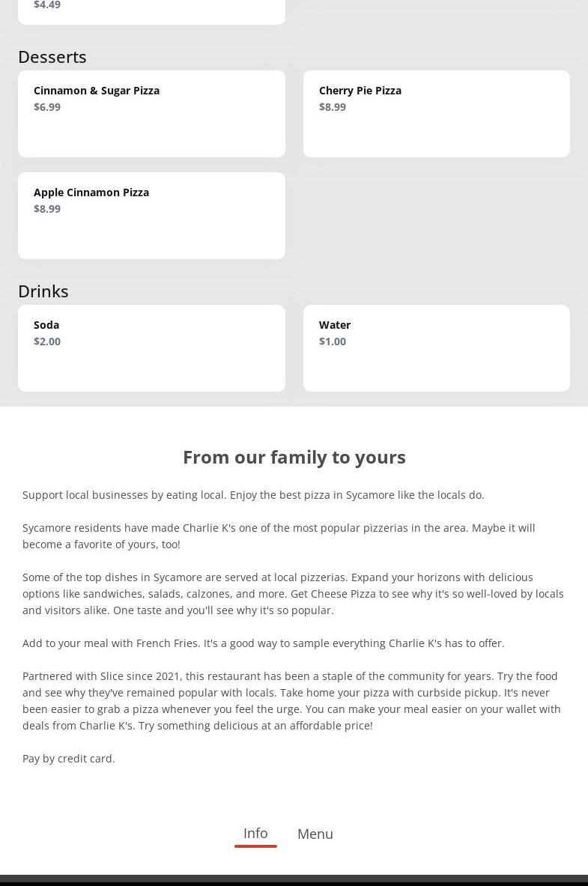This screenshot has height=886, width=588.
Task: Click the 'From our family to yours' heading
Action: pyautogui.click(x=294, y=457)
